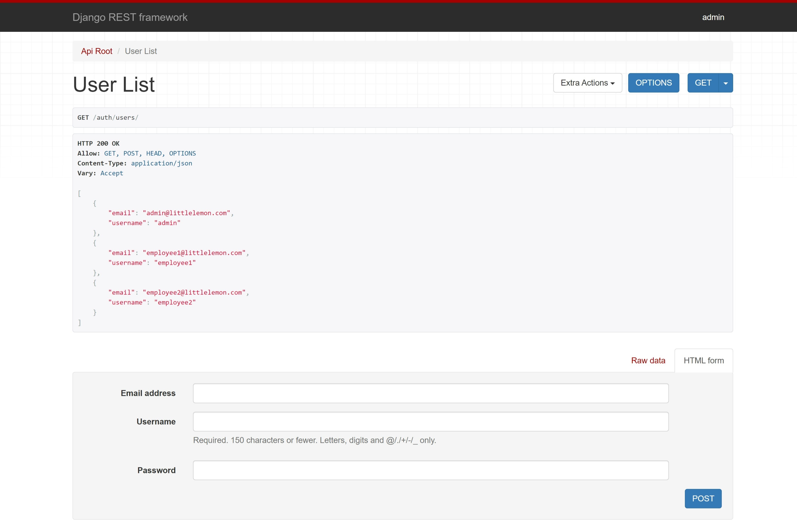Viewport: 797px width, 532px height.
Task: Click the User List page heading
Action: point(114,84)
